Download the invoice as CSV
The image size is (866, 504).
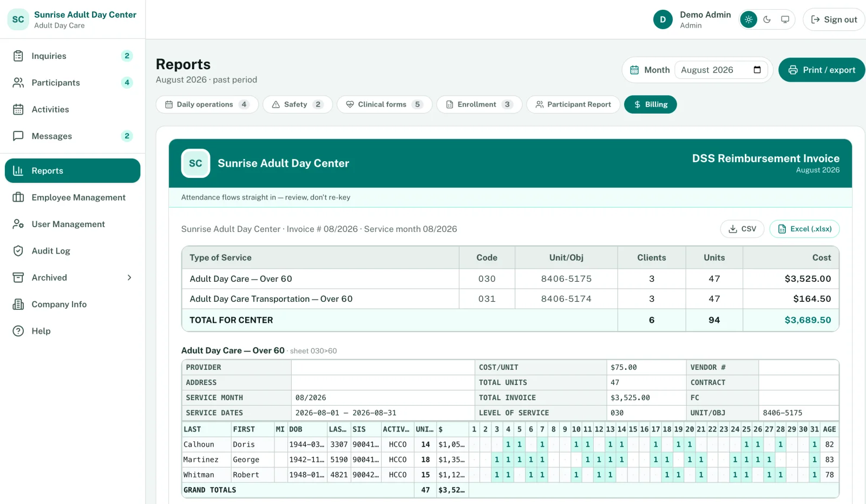[742, 229]
